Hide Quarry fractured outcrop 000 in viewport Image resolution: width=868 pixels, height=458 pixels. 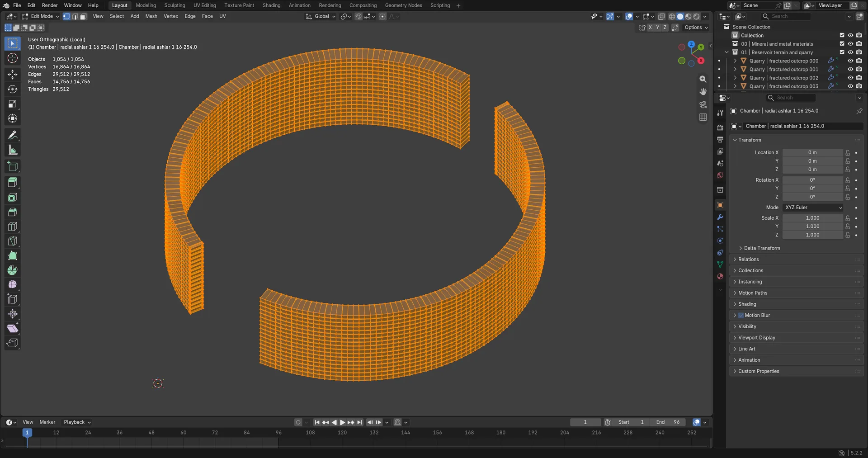point(850,61)
